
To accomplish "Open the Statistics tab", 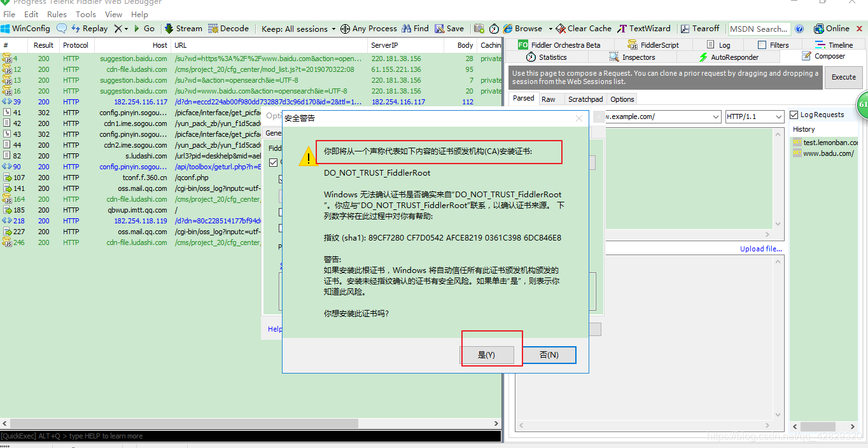I will 547,57.
